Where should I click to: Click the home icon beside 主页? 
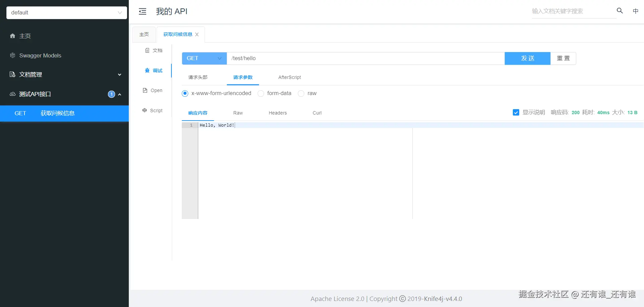12,36
